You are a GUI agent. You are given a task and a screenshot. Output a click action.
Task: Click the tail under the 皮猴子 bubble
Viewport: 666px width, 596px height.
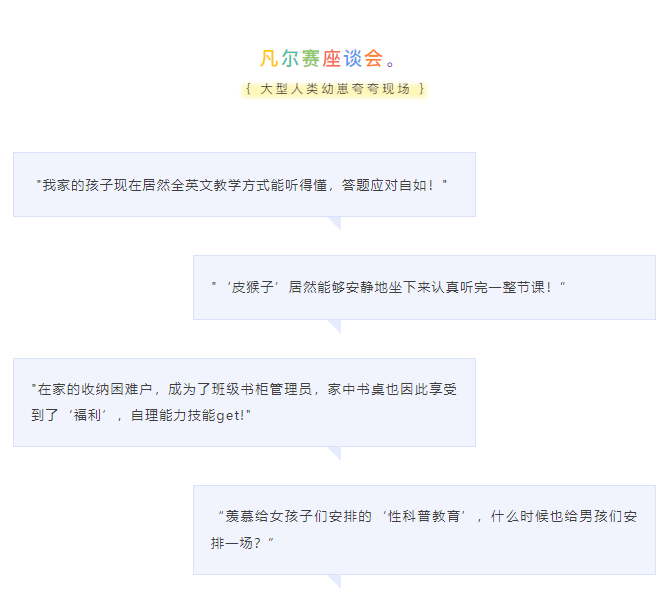[x=335, y=325]
